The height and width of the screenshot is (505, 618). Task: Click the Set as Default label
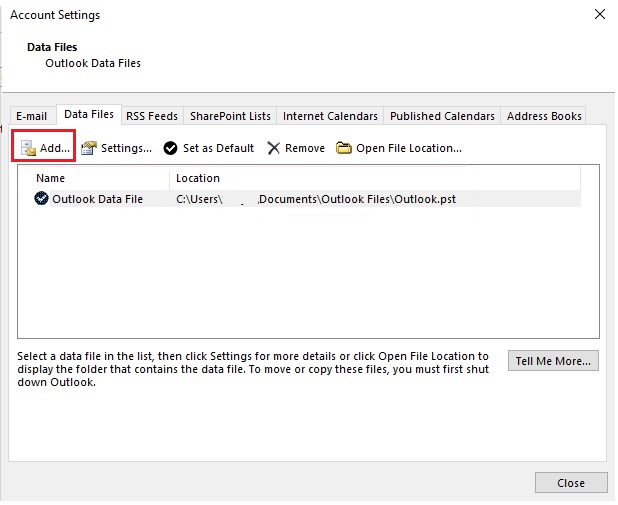pyautogui.click(x=218, y=148)
